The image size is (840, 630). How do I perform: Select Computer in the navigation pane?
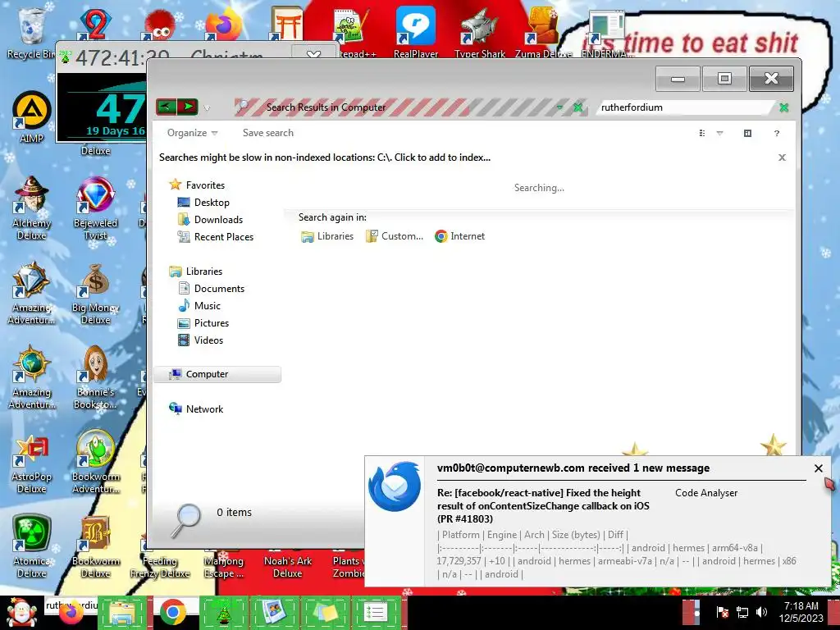pos(217,374)
